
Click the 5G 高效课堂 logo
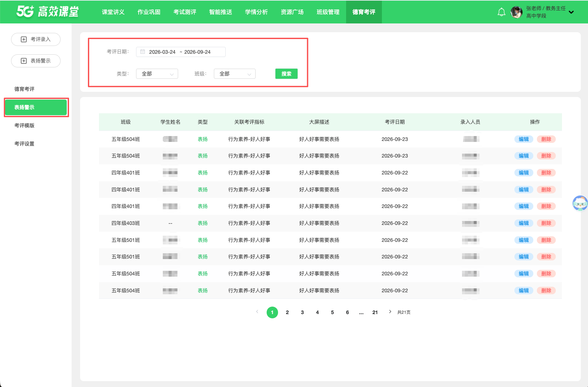click(48, 11)
